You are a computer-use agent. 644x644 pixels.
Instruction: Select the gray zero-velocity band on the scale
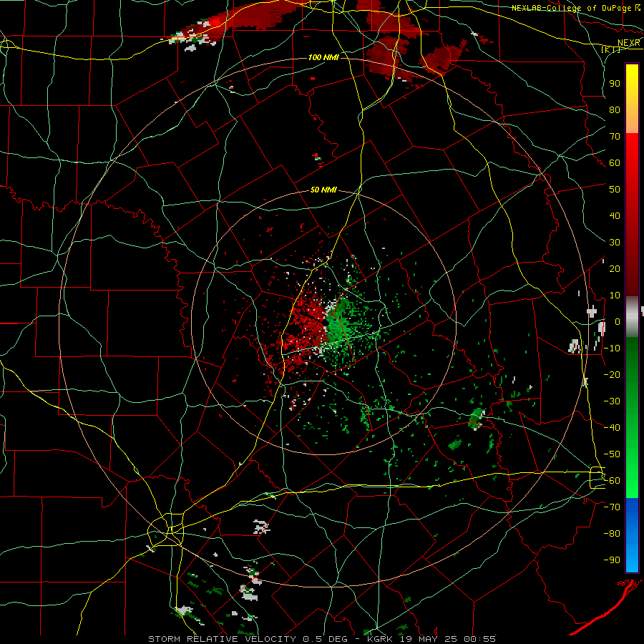[632, 317]
